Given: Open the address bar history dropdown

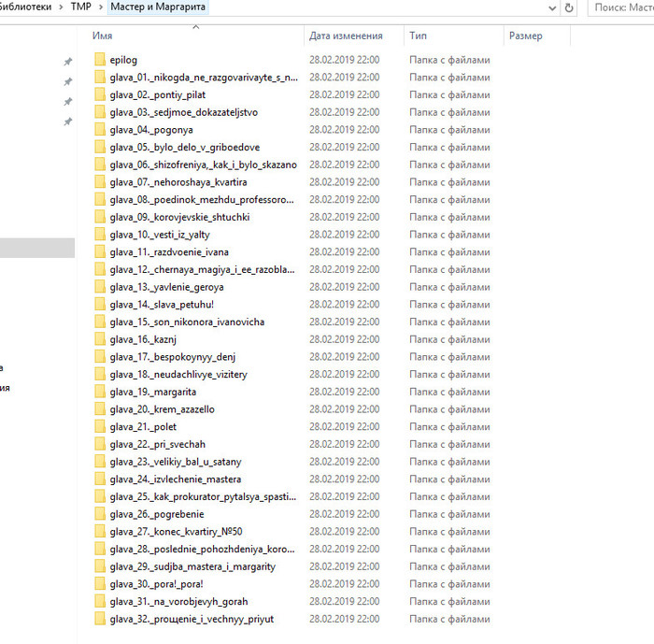Looking at the screenshot, I should (x=547, y=7).
